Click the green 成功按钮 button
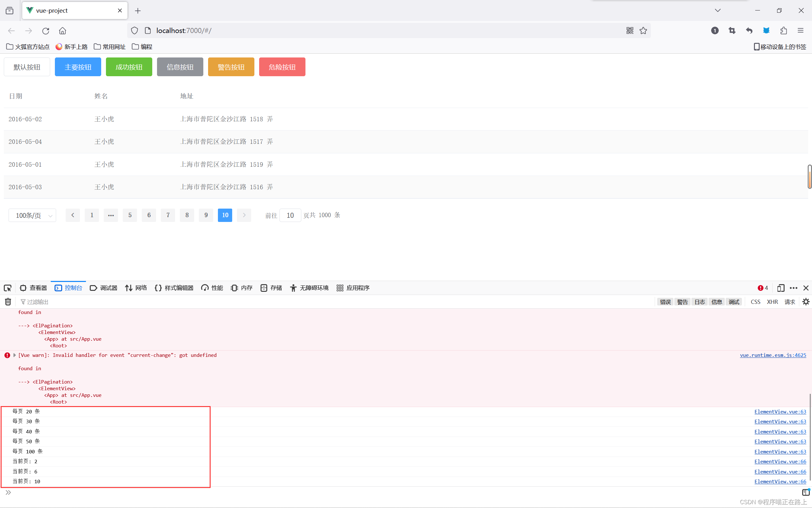Image resolution: width=812 pixels, height=508 pixels. [129, 67]
